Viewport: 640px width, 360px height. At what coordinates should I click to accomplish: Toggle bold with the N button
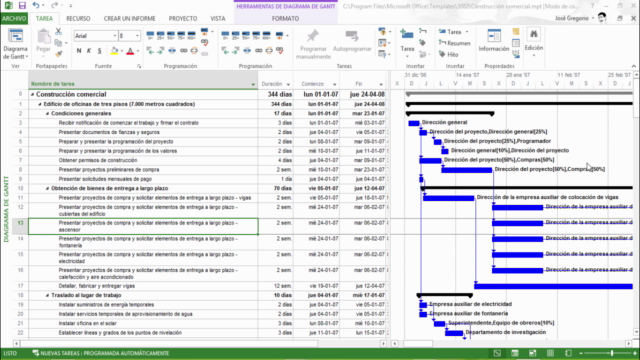point(79,51)
